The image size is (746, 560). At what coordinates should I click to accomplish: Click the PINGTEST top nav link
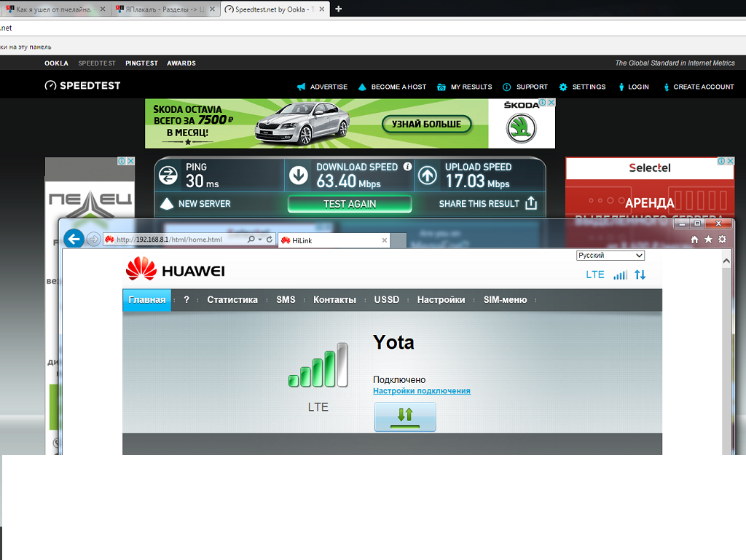click(141, 63)
